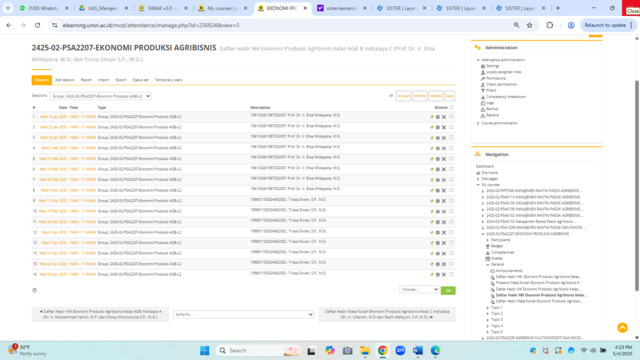This screenshot has height=360, width=640.
Task: Take attendance for the 5 Feb session
Action: pyautogui.click(x=432, y=149)
